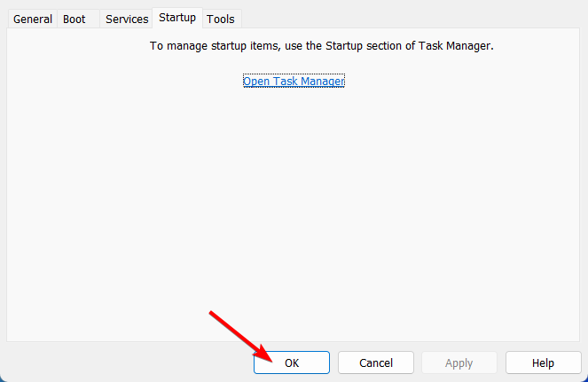Show boot options via Boot tab
The height and width of the screenshot is (382, 588).
74,19
